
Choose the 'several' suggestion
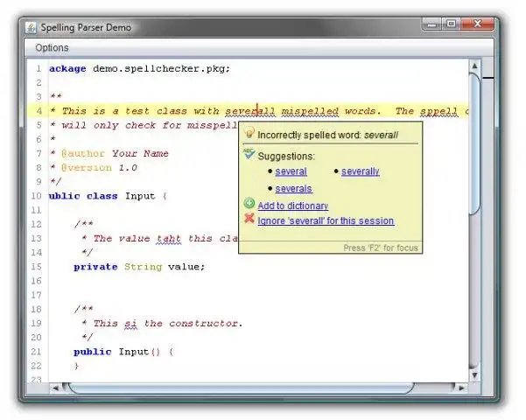pyautogui.click(x=291, y=171)
